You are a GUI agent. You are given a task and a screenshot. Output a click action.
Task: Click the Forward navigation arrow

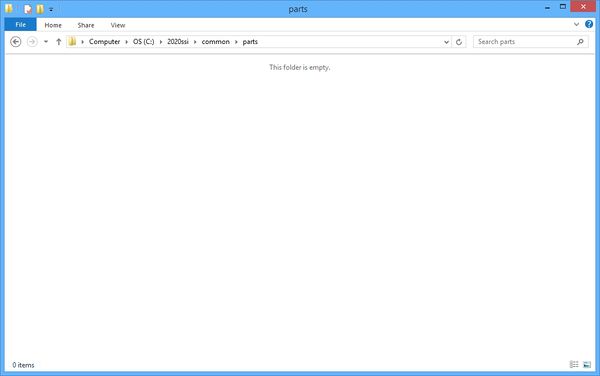(33, 42)
